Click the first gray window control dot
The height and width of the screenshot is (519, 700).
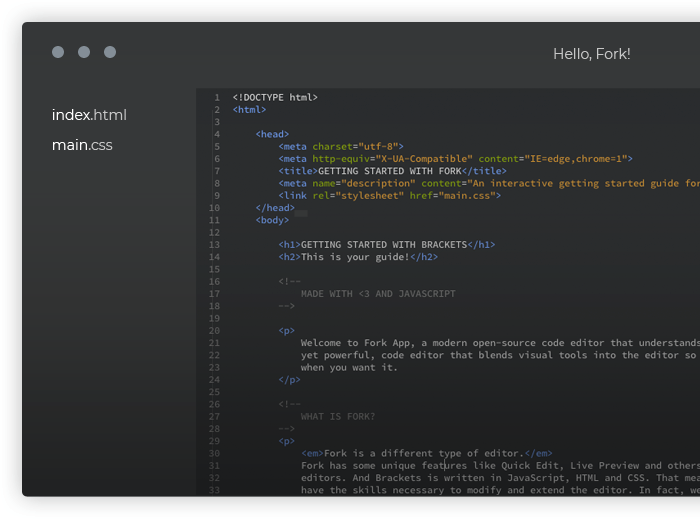pyautogui.click(x=58, y=52)
